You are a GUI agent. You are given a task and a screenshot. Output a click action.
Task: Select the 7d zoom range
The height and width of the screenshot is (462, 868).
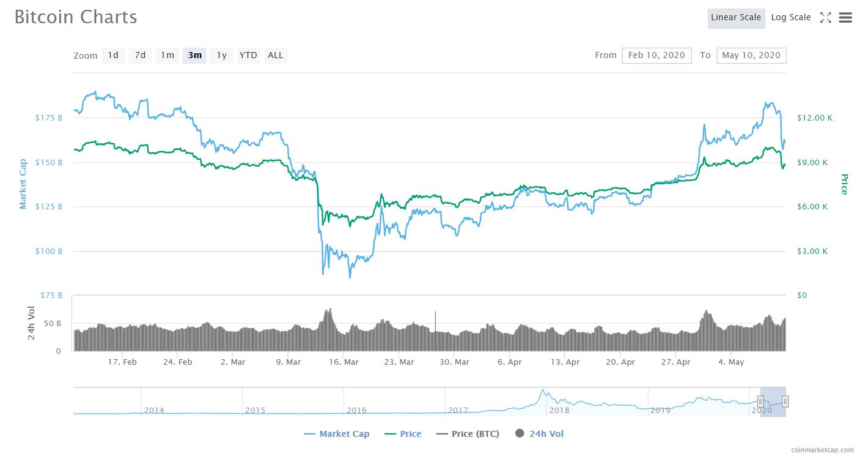140,56
